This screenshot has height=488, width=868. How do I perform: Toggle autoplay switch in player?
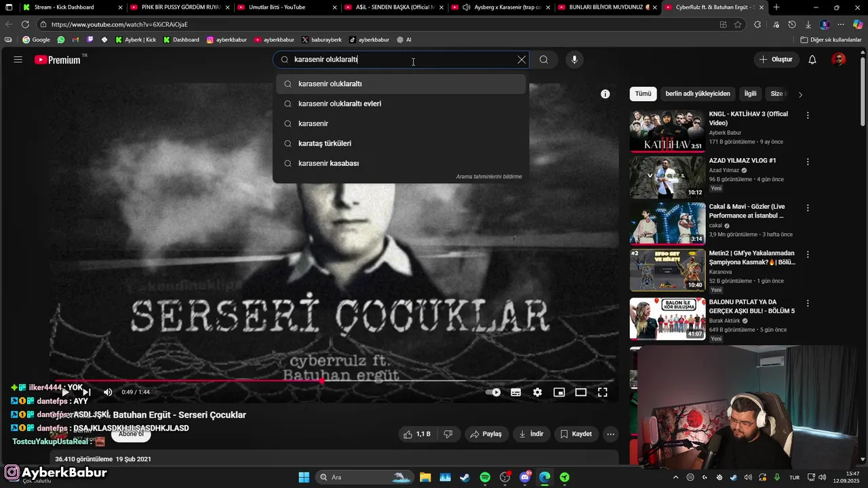click(x=494, y=392)
